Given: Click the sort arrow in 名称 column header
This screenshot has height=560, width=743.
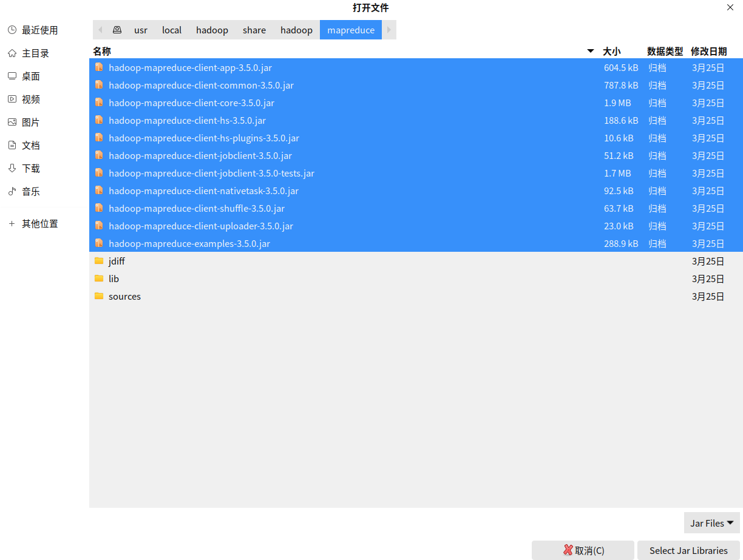Looking at the screenshot, I should tap(591, 51).
